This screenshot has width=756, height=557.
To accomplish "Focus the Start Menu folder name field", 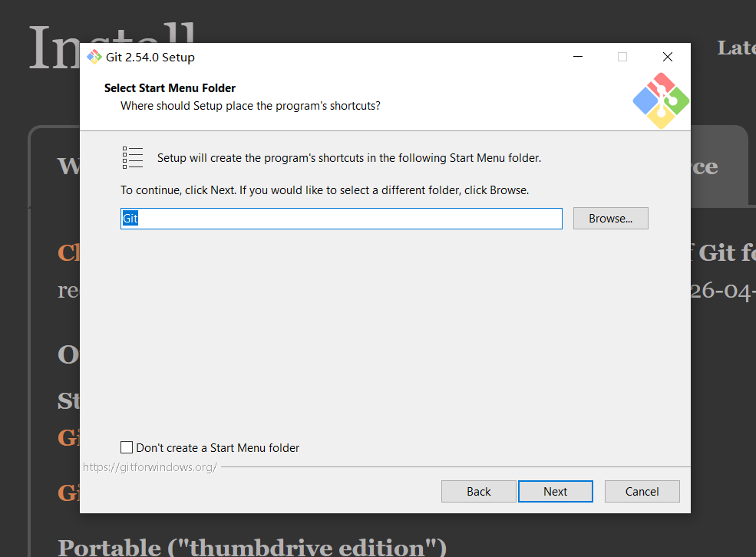I will coord(342,219).
